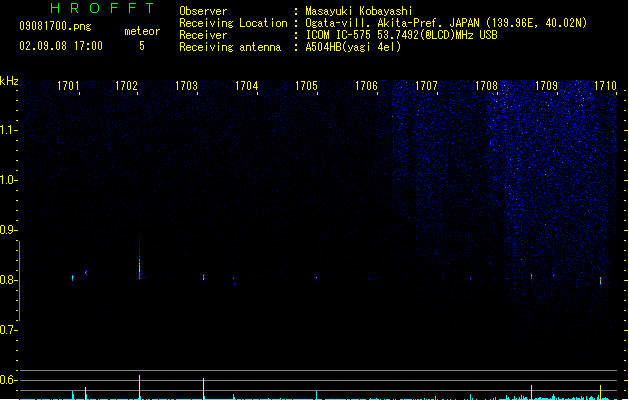This screenshot has height=400, width=629.
Task: Click the kHz axis unit label
Action: click(9, 81)
